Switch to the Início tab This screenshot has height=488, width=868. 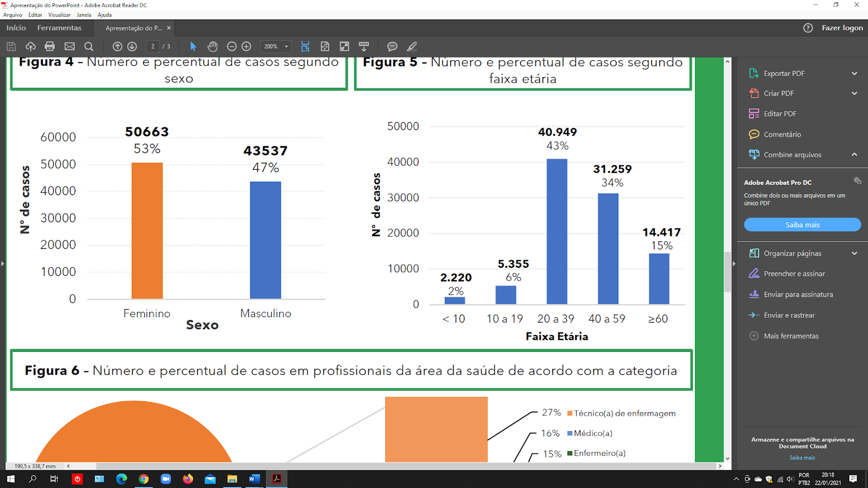(x=16, y=28)
